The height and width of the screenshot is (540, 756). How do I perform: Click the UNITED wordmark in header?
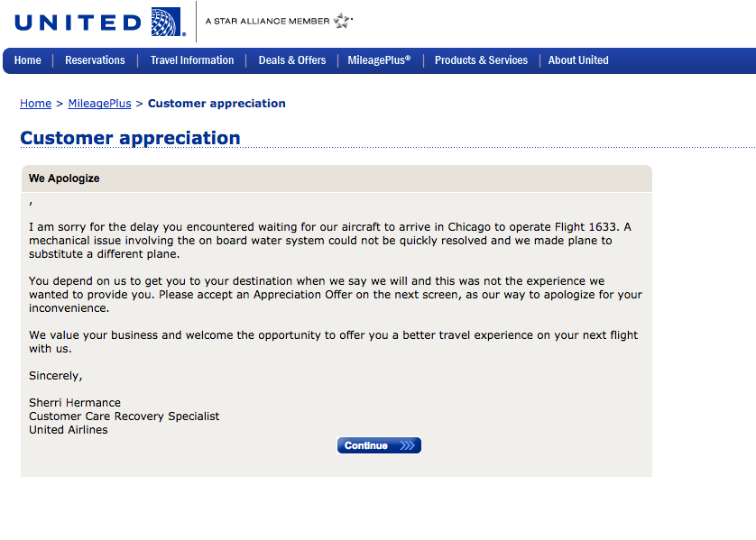click(78, 23)
